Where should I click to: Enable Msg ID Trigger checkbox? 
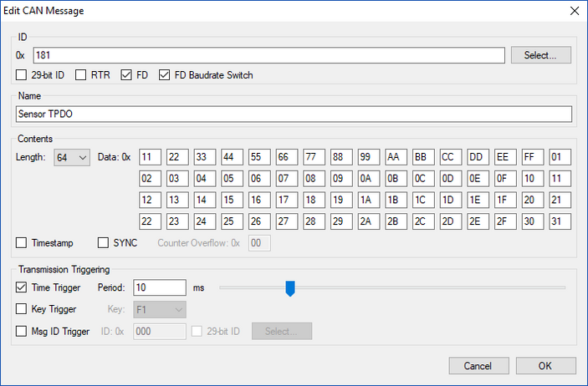[x=22, y=331]
